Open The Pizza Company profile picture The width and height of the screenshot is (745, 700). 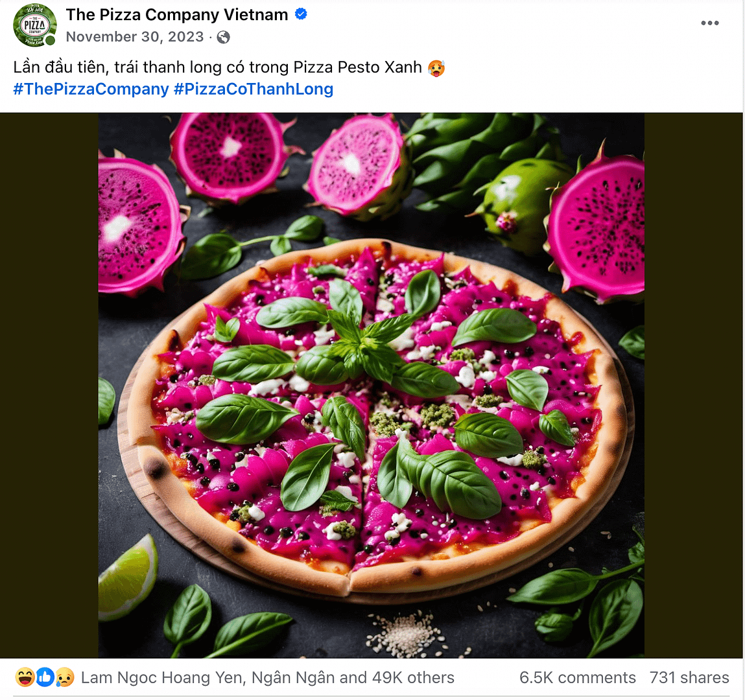pos(34,25)
